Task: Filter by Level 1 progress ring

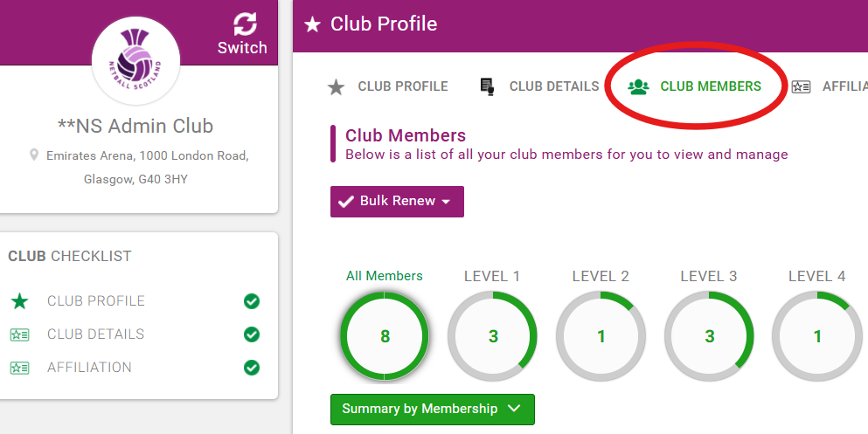Action: click(x=493, y=336)
